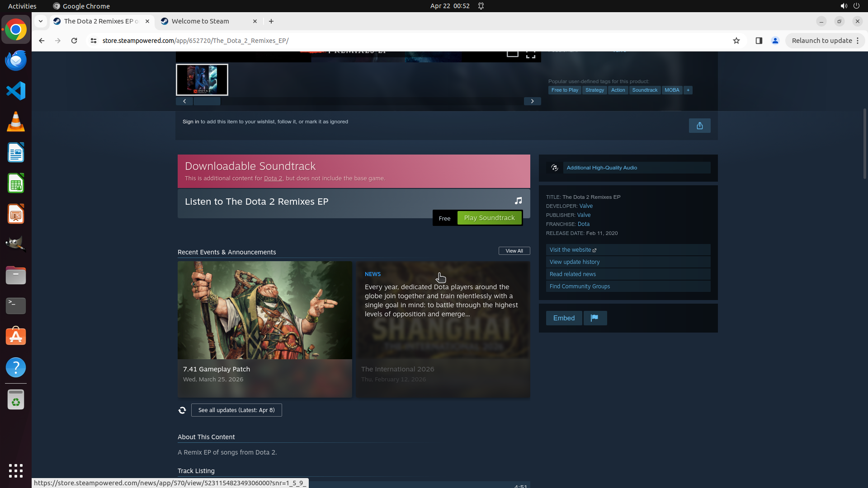Click the Soundtrack tag
The image size is (868, 488).
point(644,90)
